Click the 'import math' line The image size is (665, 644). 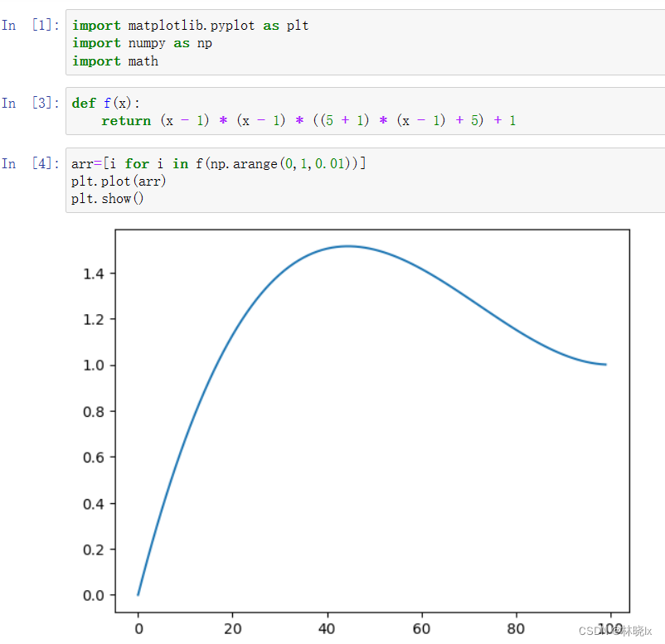(x=114, y=61)
